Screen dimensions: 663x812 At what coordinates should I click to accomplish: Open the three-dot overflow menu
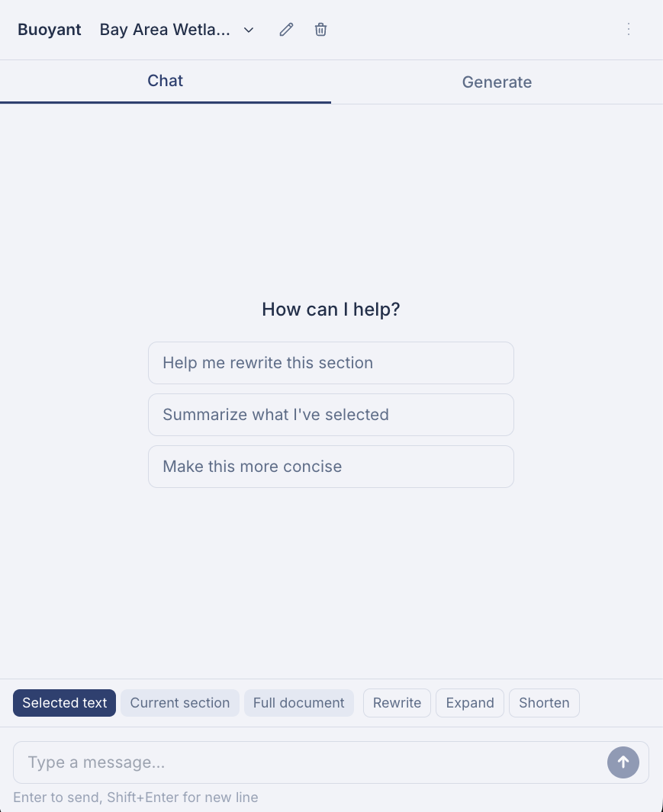629,30
